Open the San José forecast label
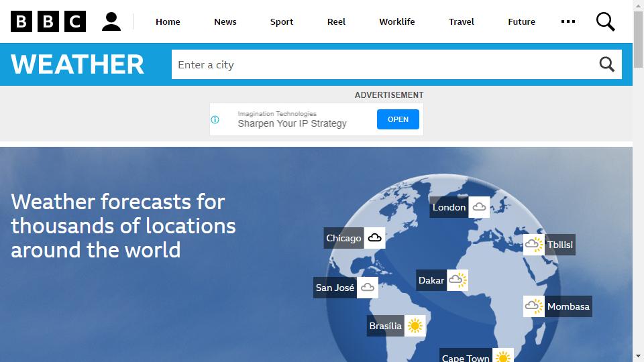The image size is (644, 362). coord(335,288)
